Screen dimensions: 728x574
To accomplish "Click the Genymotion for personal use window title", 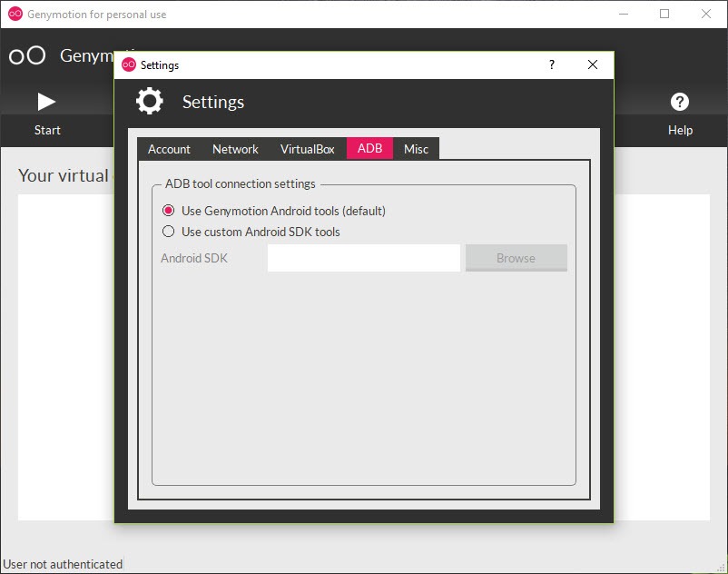I will 96,15.
